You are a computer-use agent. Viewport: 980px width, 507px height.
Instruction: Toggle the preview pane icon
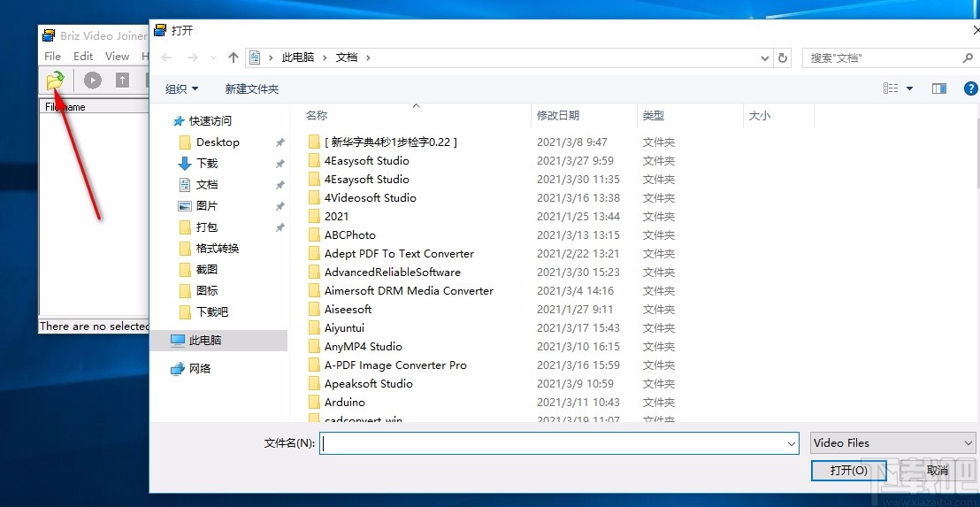938,88
